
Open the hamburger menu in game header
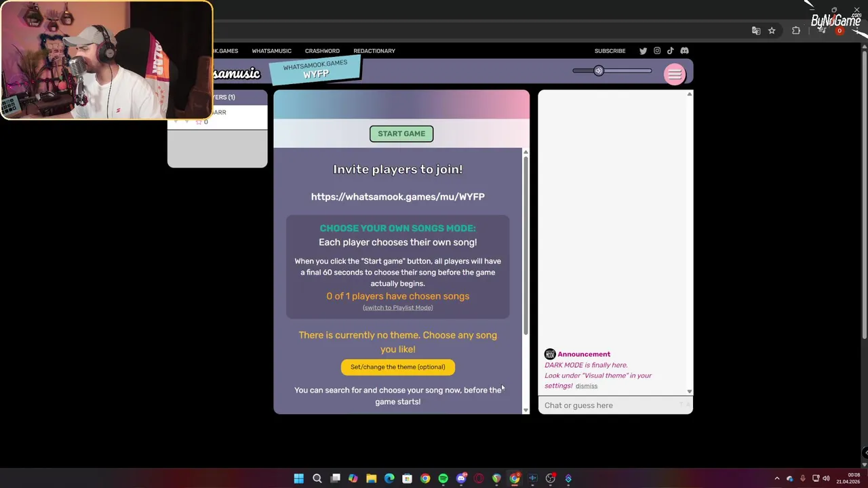[674, 75]
